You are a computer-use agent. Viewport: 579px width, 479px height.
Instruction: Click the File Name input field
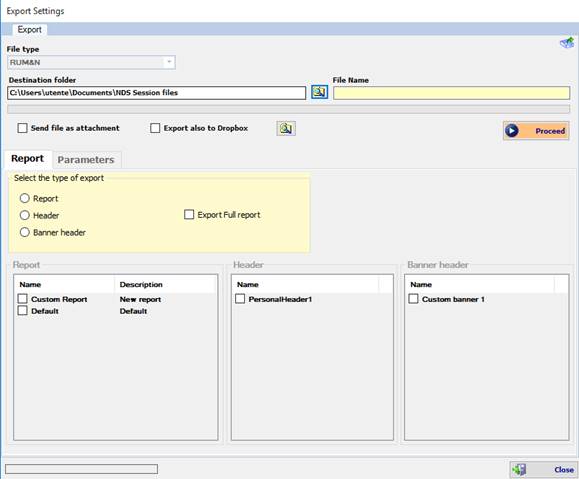[x=452, y=93]
